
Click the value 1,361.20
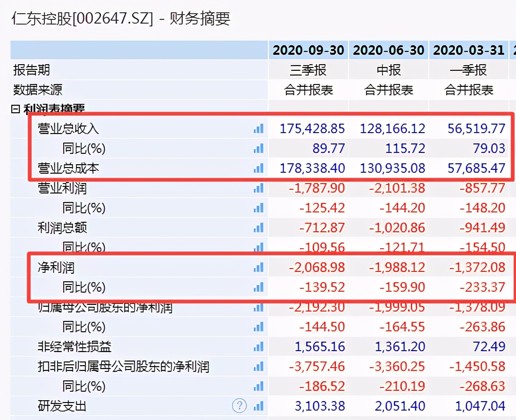[x=400, y=346]
